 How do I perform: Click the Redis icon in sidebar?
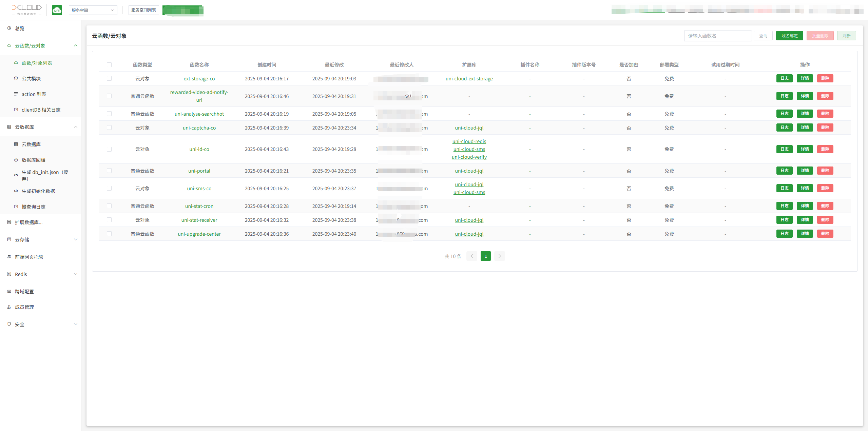point(9,274)
